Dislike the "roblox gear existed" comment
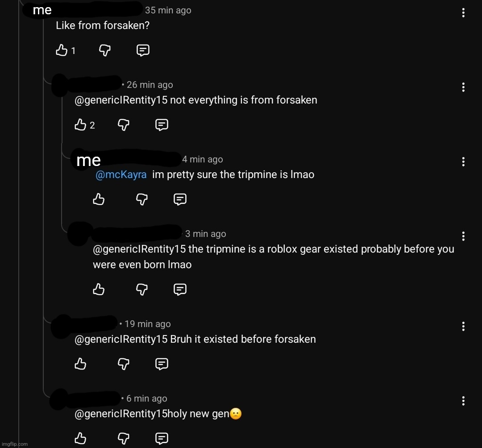This screenshot has height=448, width=482. 142,289
